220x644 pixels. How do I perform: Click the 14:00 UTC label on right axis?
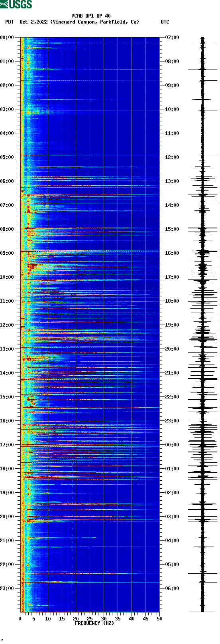(x=172, y=205)
